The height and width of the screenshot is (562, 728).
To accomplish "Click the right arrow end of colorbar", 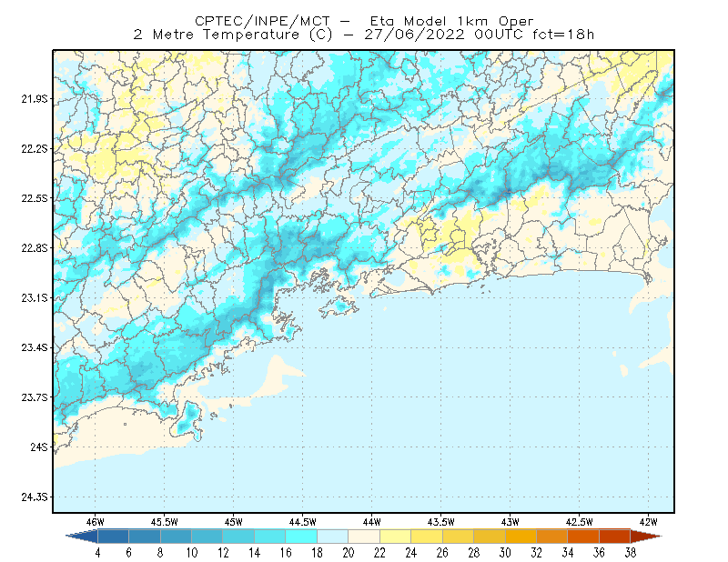I will point(646,537).
